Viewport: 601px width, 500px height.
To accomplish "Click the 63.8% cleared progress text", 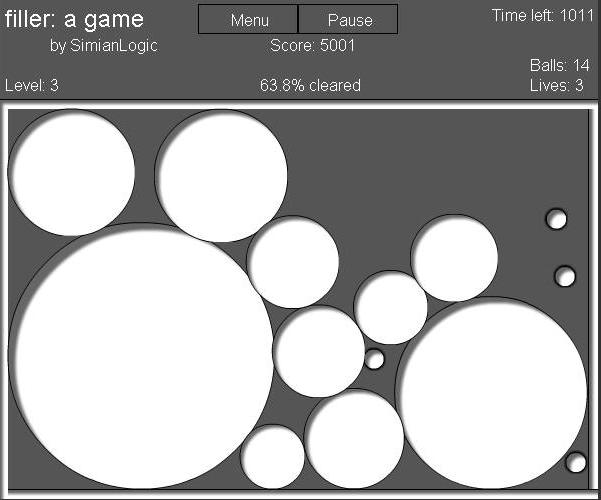I will 310,85.
